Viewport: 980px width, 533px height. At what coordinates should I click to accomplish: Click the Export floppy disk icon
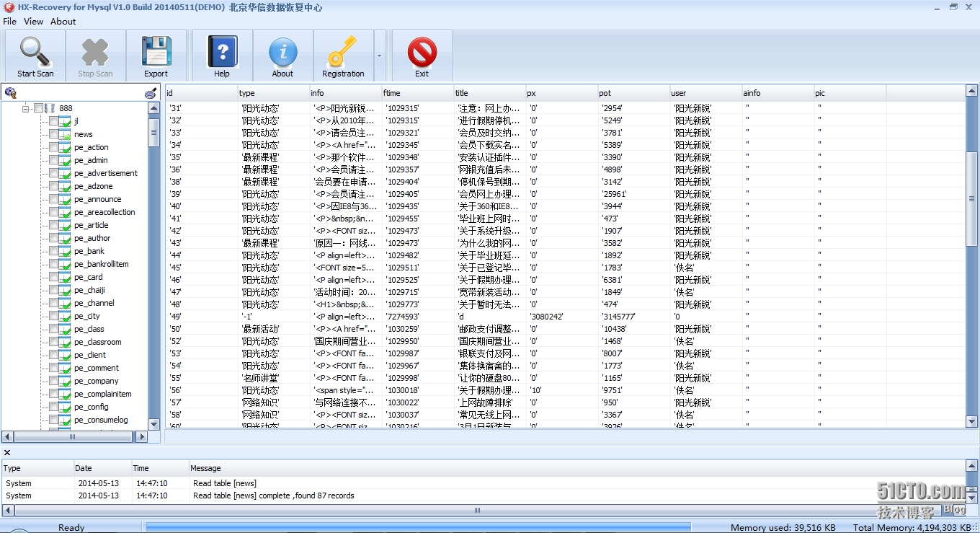tap(156, 51)
